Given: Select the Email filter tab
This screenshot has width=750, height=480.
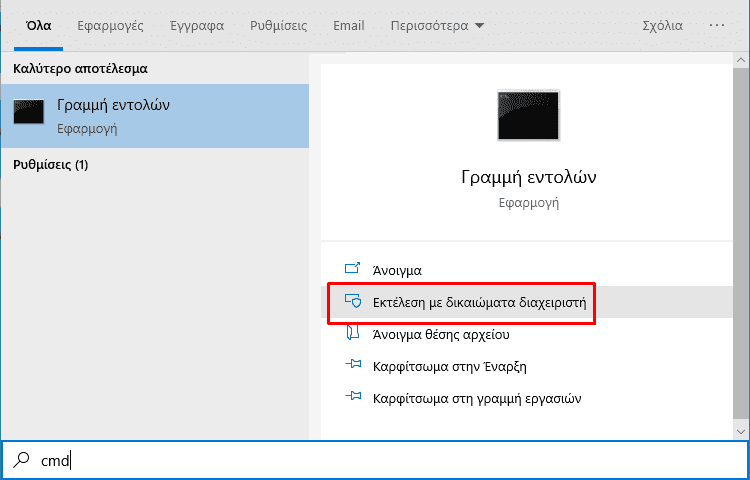Looking at the screenshot, I should (349, 25).
